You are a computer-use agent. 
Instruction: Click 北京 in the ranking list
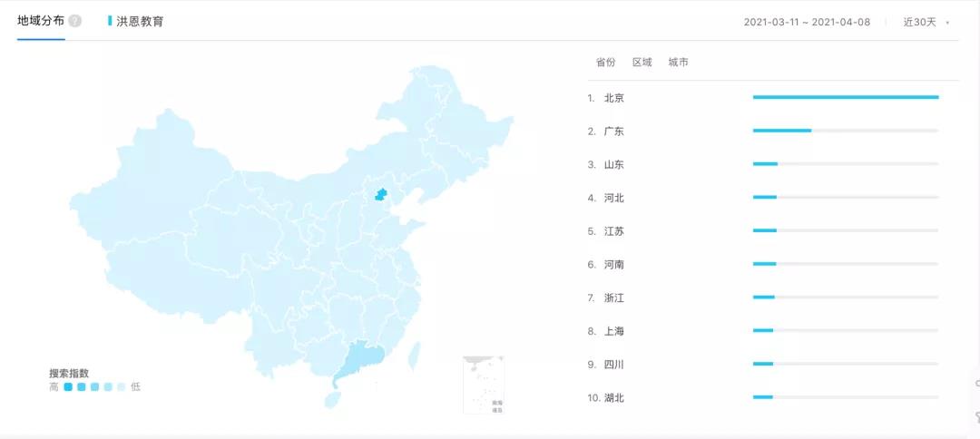(613, 98)
